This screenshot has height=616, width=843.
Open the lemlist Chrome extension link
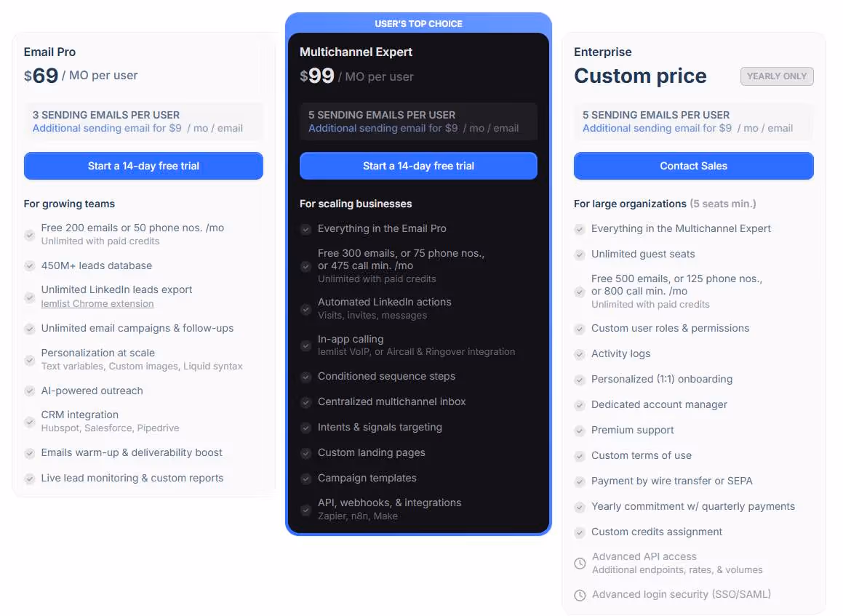click(97, 303)
